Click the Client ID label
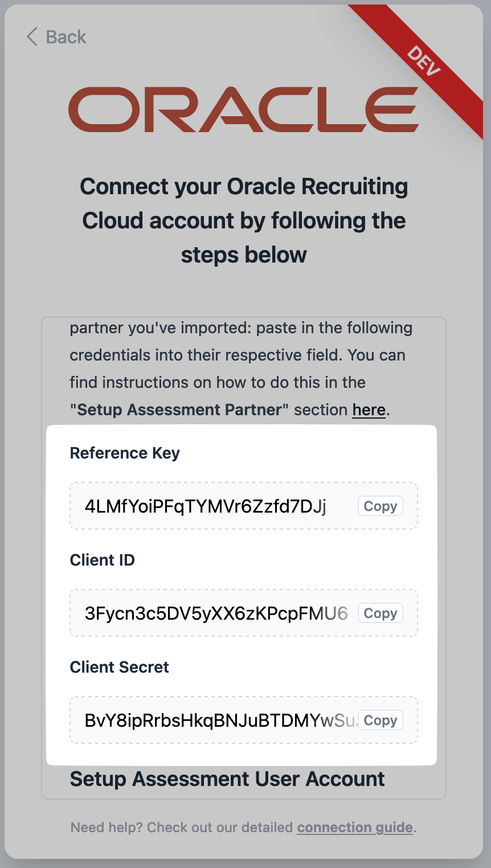491x868 pixels. [x=103, y=560]
